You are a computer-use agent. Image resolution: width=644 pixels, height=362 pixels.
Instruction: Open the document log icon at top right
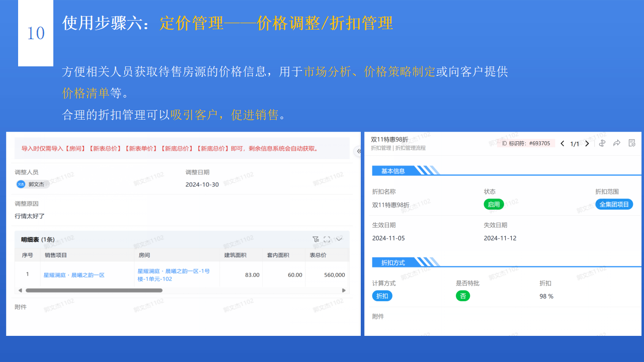pyautogui.click(x=632, y=143)
